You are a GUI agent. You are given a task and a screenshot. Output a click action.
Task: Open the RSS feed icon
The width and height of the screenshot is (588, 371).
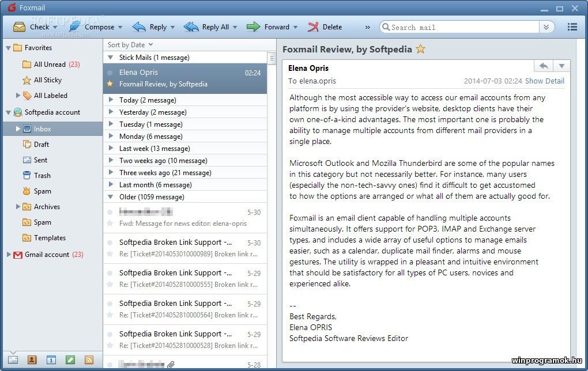pyautogui.click(x=89, y=360)
